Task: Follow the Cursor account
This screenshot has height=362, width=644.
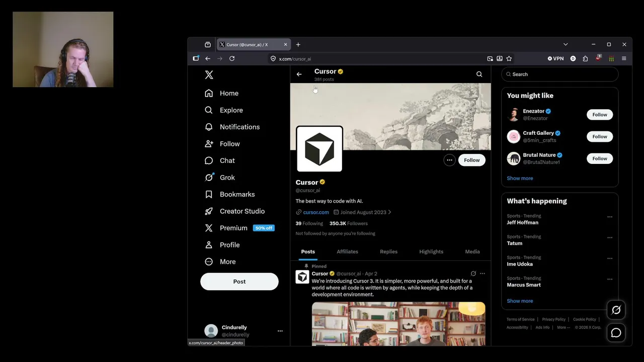Action: coord(472,160)
